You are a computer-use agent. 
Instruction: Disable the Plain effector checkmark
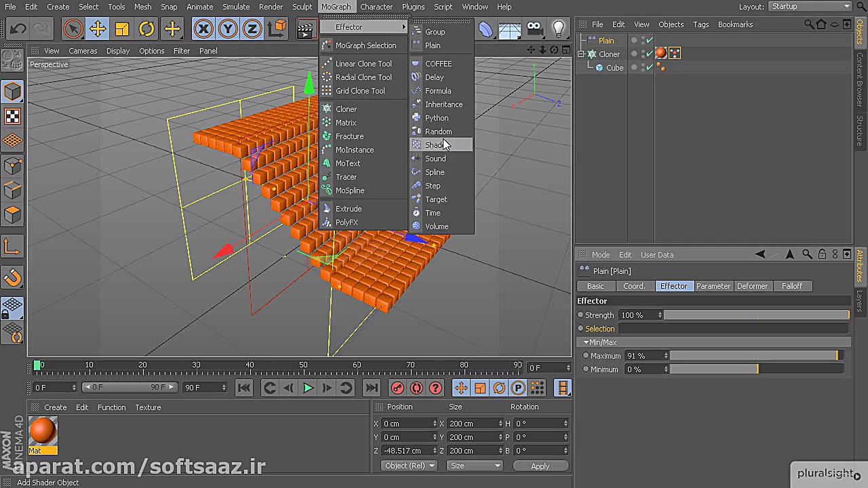[x=649, y=40]
